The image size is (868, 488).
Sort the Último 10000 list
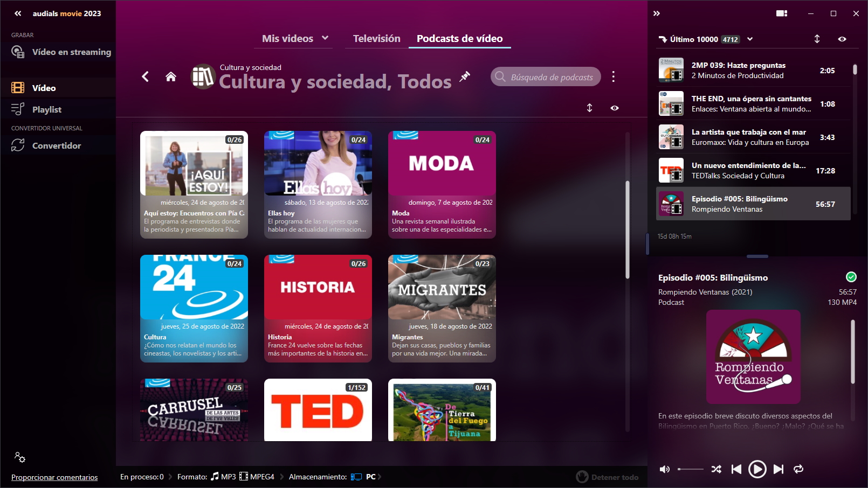pyautogui.click(x=817, y=39)
